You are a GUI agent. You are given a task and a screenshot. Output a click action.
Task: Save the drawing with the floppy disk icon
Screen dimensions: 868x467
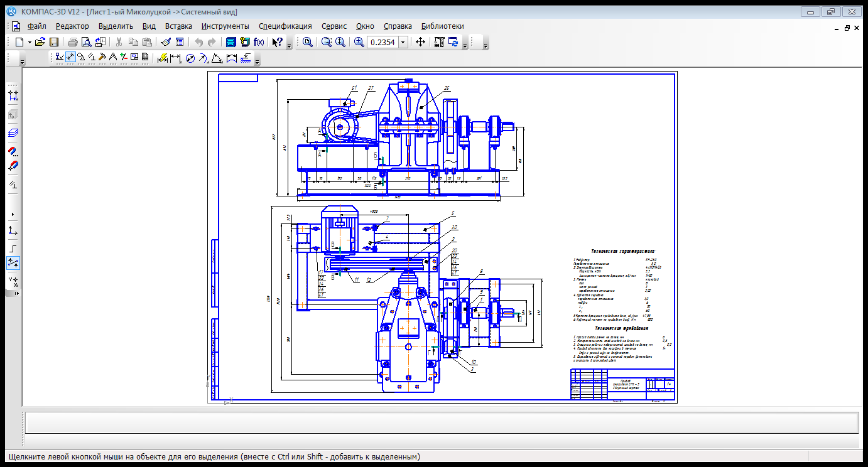54,42
